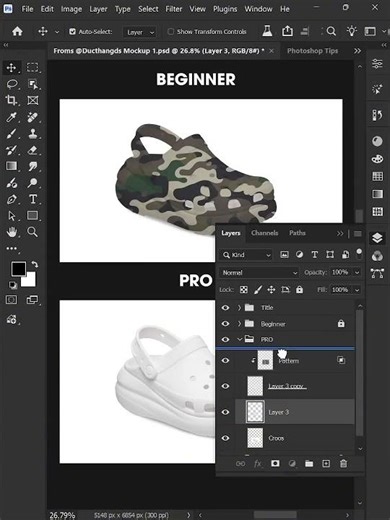Image resolution: width=390 pixels, height=520 pixels.
Task: Open the Opacity dropdown arrow
Action: coord(357,273)
